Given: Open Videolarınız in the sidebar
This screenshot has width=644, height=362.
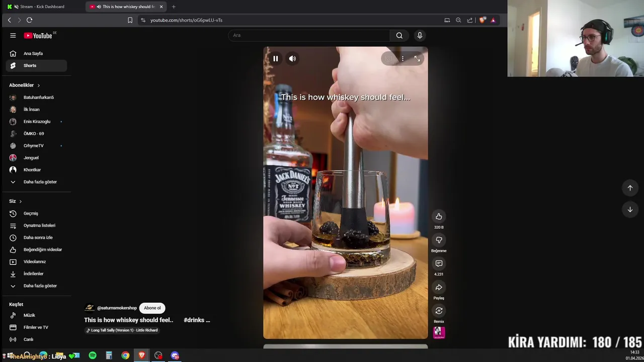Looking at the screenshot, I should (36, 262).
